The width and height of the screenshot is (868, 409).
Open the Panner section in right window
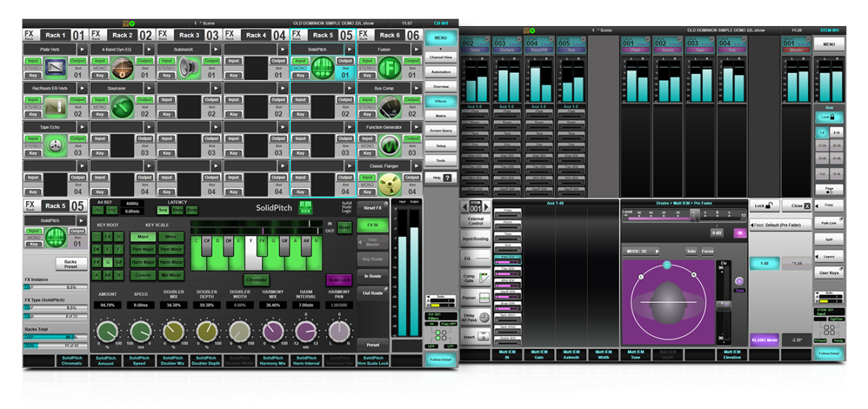point(474,297)
